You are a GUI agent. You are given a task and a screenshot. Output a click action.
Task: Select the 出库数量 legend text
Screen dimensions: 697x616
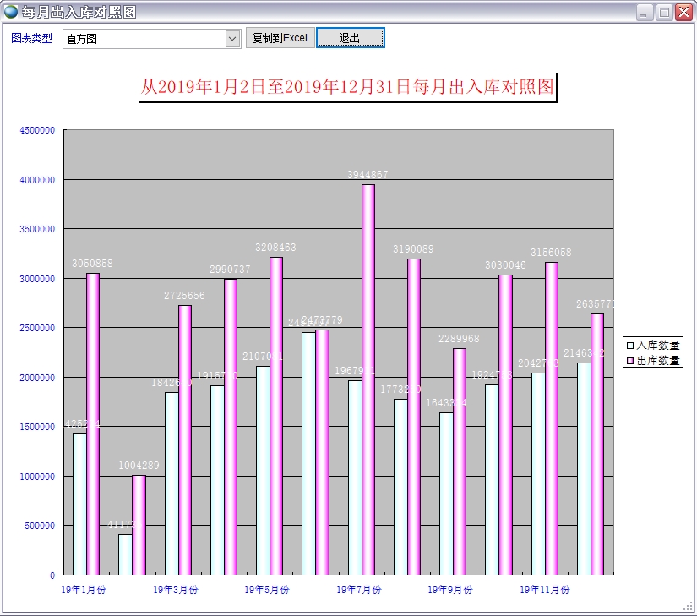pyautogui.click(x=658, y=361)
